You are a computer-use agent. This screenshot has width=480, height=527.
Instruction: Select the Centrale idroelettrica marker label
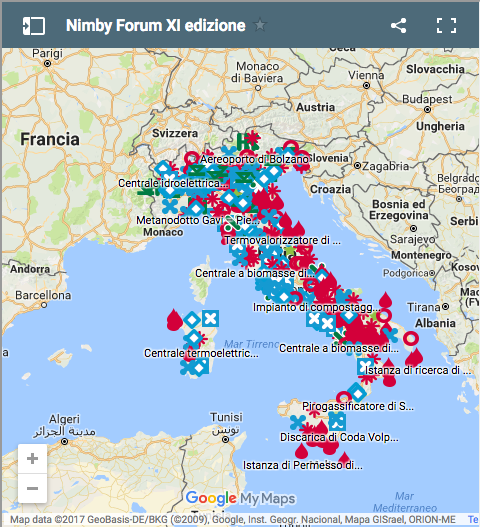173,183
